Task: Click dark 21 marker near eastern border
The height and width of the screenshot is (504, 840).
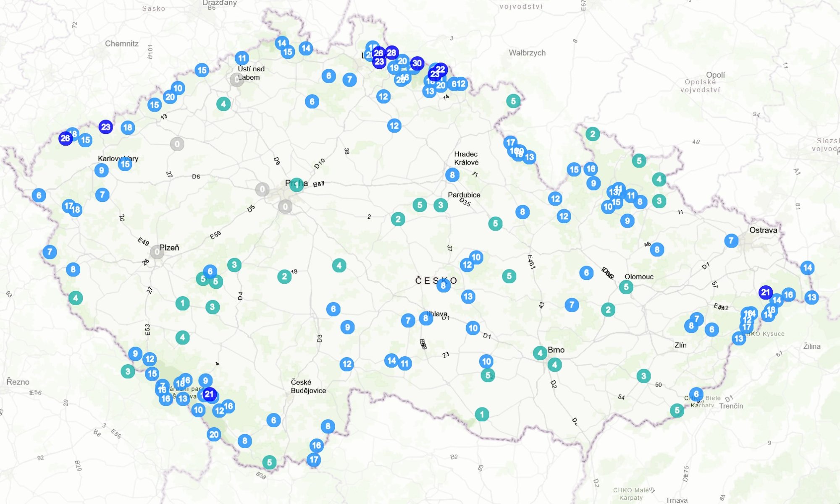Action: (766, 292)
